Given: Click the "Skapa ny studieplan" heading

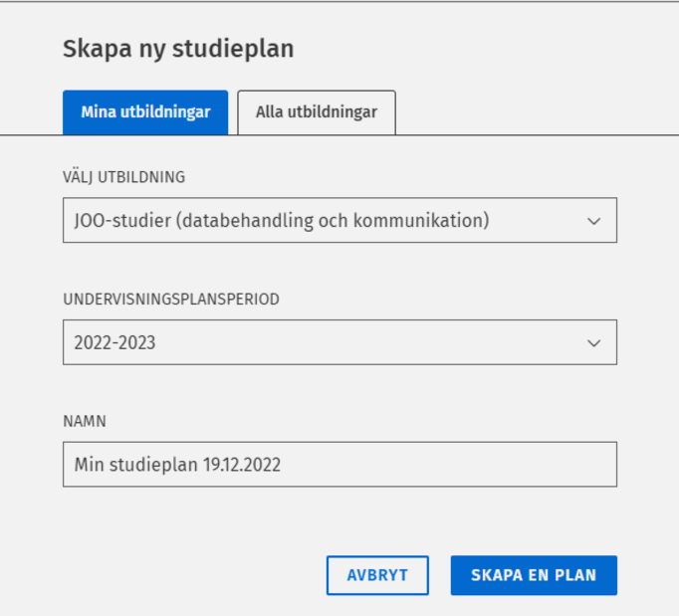Looking at the screenshot, I should click(178, 49).
